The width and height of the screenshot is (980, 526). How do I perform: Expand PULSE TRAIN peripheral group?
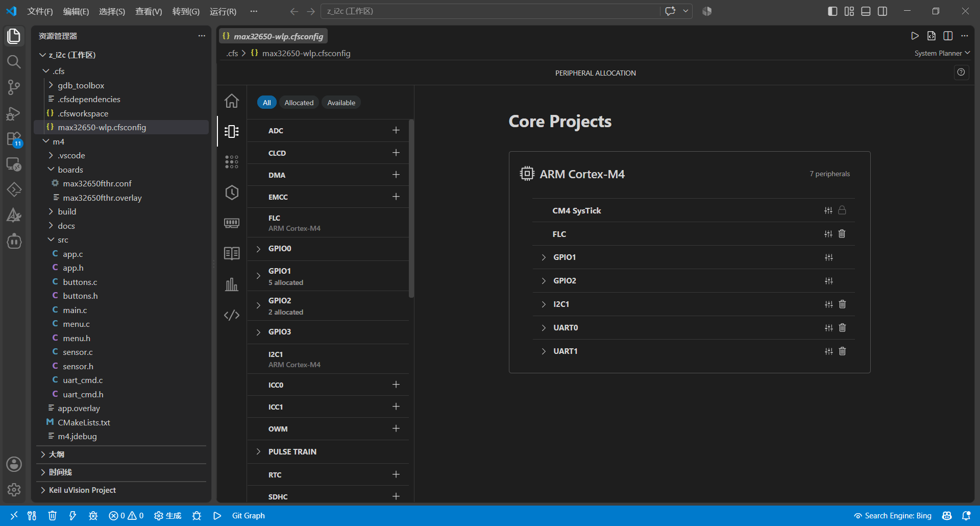[258, 451]
